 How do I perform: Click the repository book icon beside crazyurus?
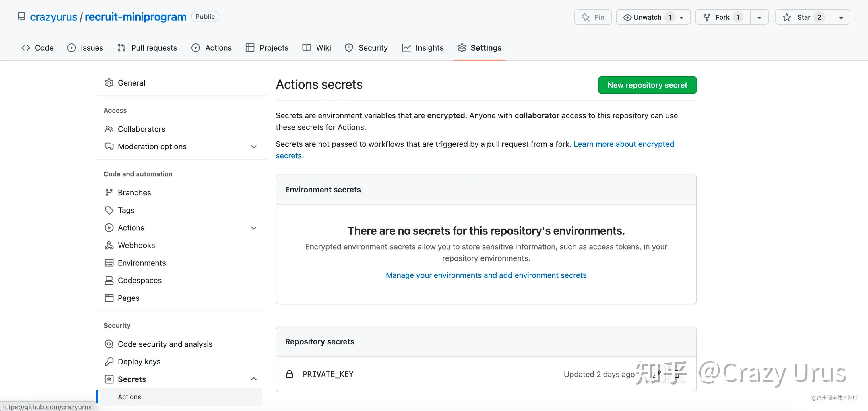[22, 16]
